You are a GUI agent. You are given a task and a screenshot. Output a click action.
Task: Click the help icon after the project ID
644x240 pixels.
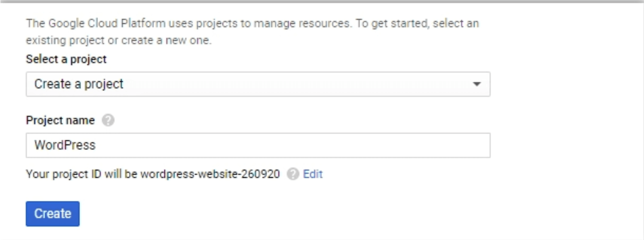pyautogui.click(x=293, y=174)
